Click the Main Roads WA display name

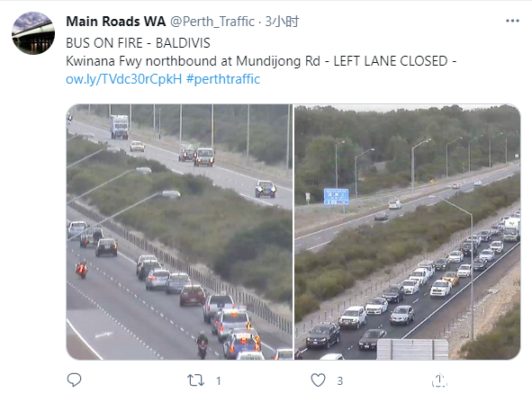[x=116, y=22]
